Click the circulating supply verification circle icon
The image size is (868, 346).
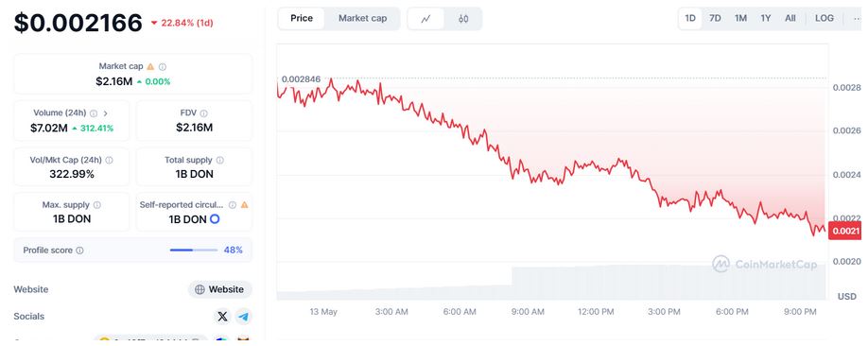coord(215,219)
